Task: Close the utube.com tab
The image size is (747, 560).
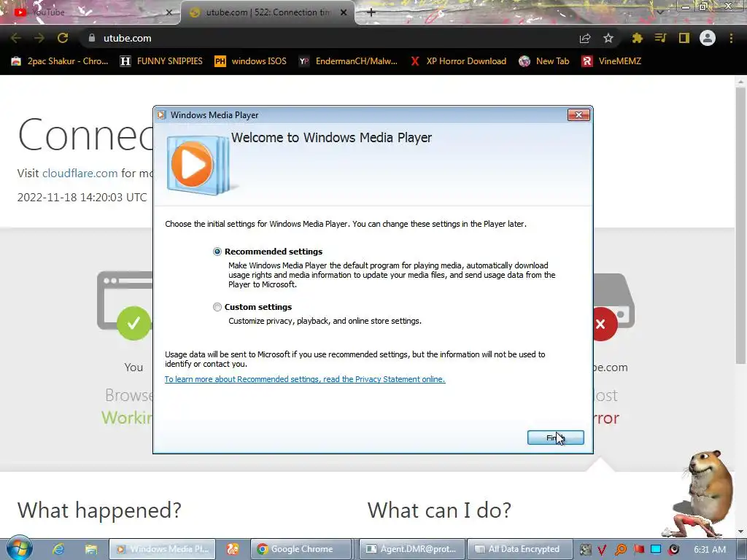Action: 344,12
